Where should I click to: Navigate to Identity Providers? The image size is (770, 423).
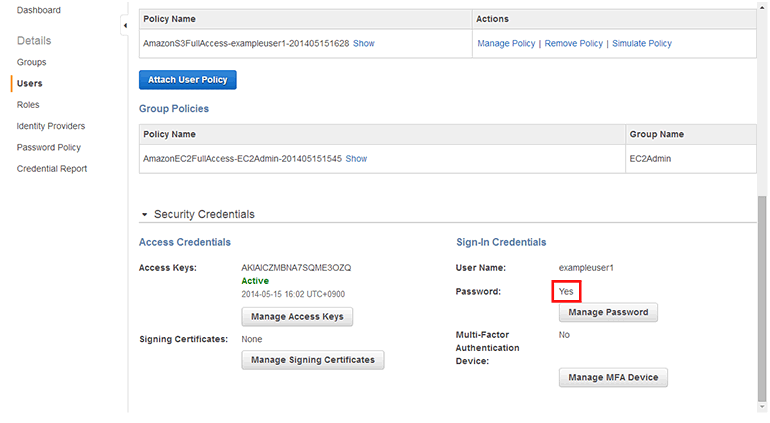[50, 126]
